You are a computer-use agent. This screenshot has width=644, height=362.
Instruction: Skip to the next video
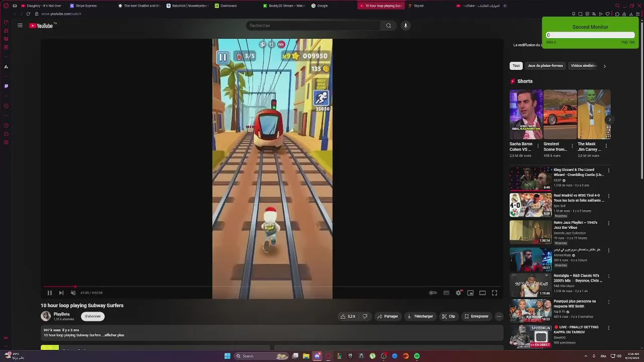pos(61,293)
